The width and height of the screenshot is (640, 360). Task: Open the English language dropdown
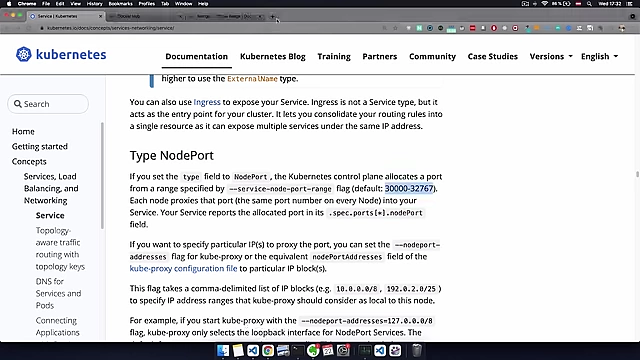coord(599,56)
